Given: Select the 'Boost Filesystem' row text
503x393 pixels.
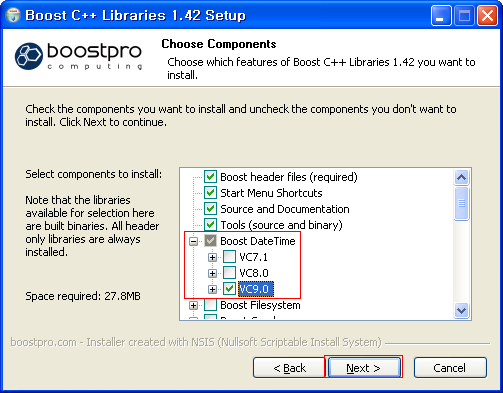Looking at the screenshot, I should click(x=260, y=305).
